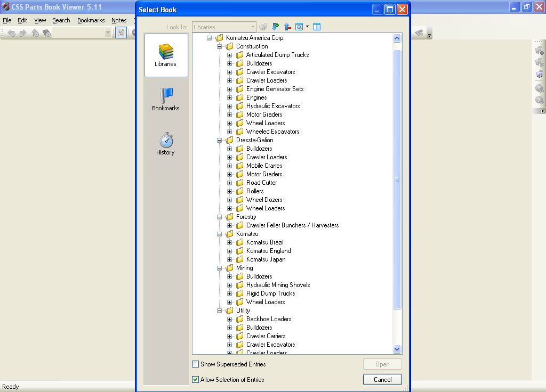The height and width of the screenshot is (392, 546).
Task: Click the collapse-all blue up arrow icon
Action: [287, 27]
